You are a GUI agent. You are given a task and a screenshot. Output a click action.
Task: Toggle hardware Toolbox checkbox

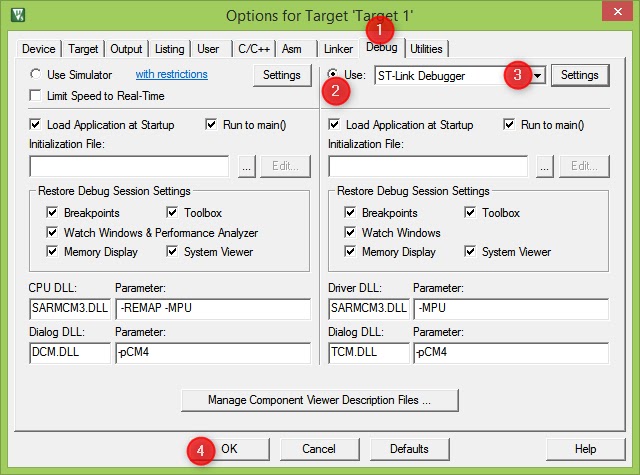pos(470,212)
